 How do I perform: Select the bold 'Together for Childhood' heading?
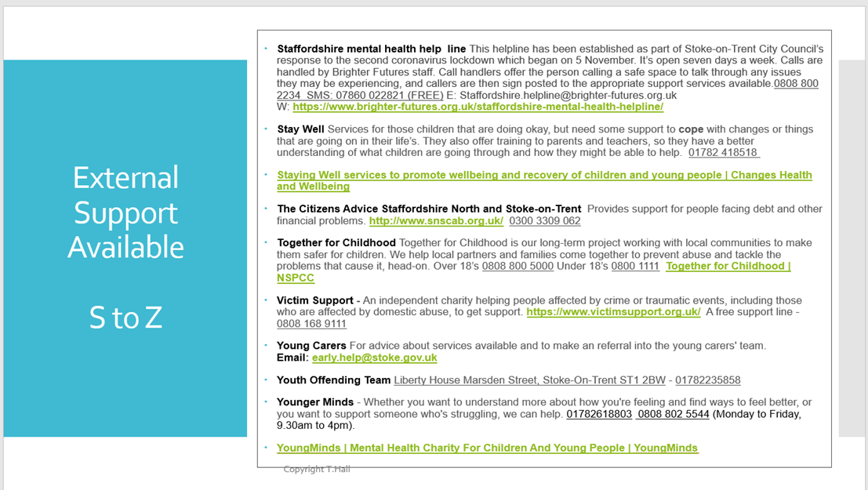coord(336,243)
